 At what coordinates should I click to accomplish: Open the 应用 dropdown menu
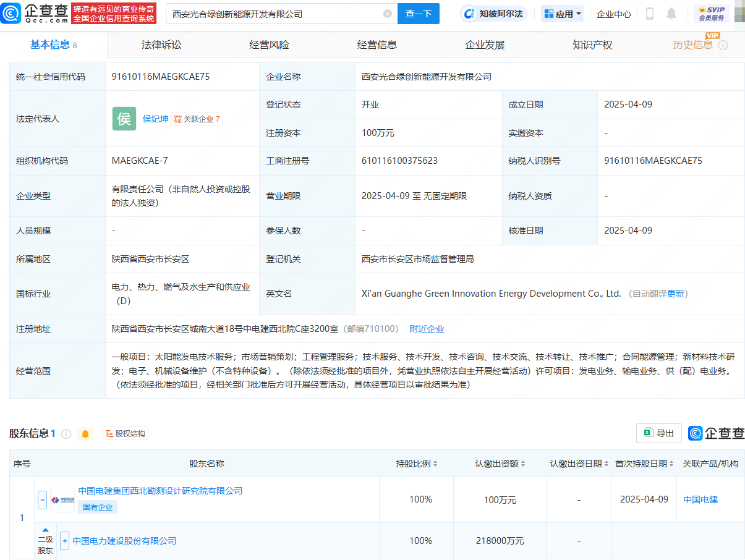(x=563, y=14)
